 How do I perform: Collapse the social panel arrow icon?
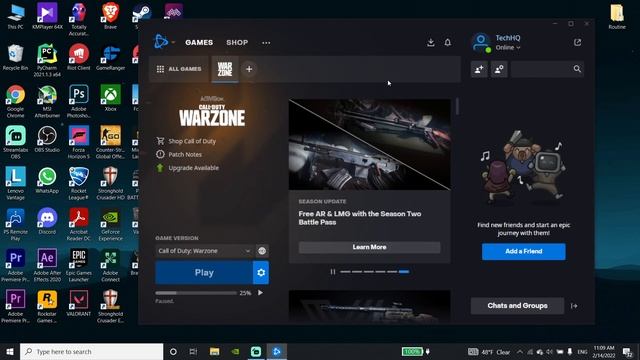tap(574, 306)
